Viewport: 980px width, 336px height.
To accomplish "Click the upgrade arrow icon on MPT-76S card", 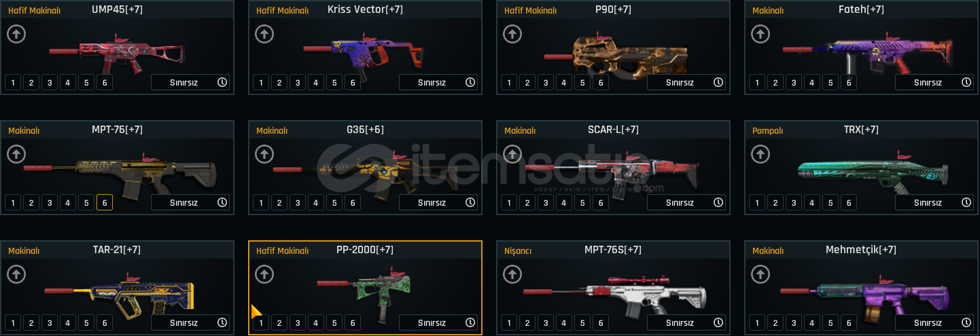I will pos(512,274).
